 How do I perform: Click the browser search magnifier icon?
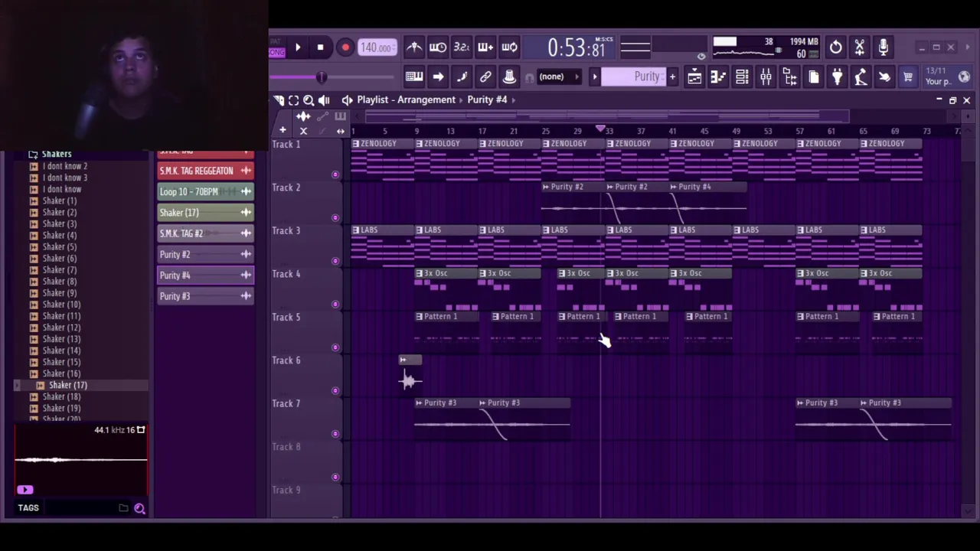[x=140, y=508]
